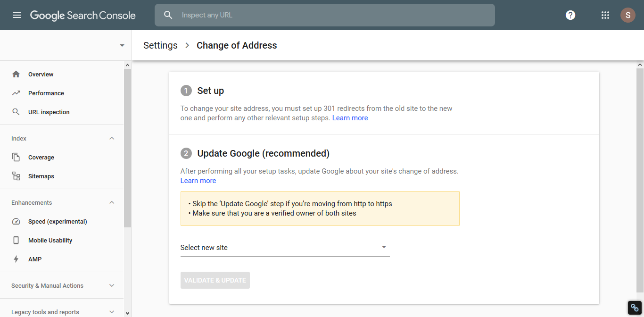Screen dimensions: 644x317
Task: Open the property selector dropdown arrow
Action: pyautogui.click(x=122, y=46)
